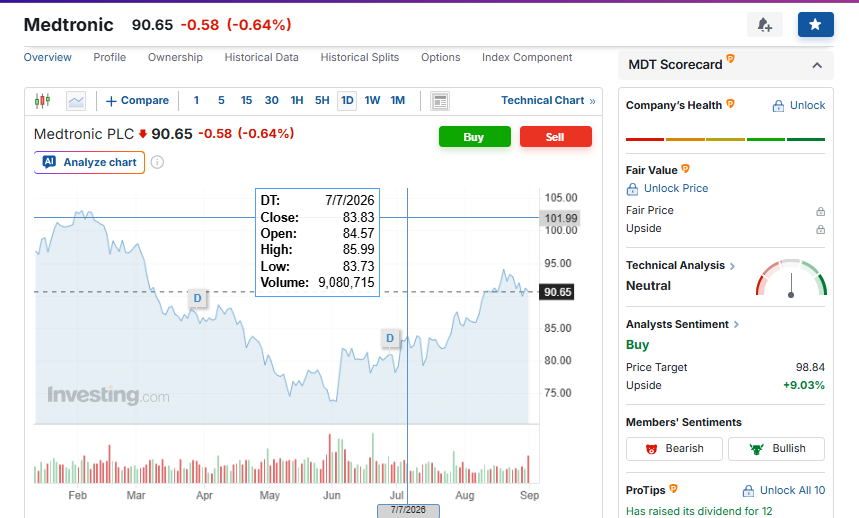Select the candlestick chart type icon
The image size is (859, 518).
(x=42, y=101)
